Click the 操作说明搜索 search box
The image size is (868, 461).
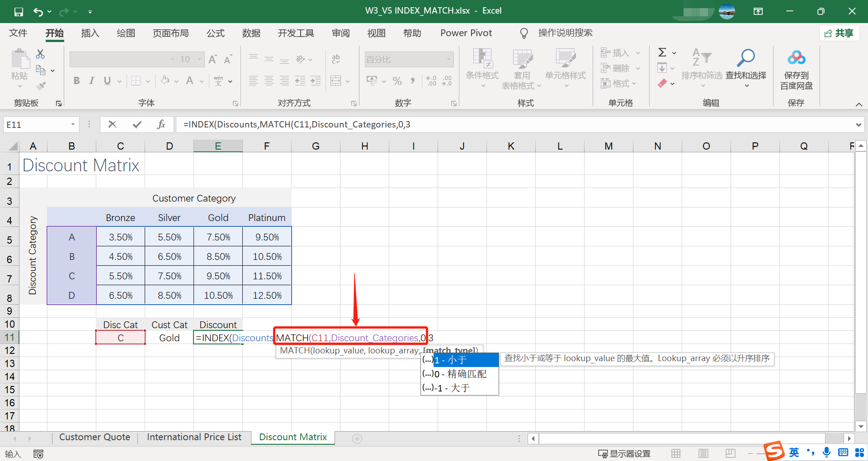(565, 33)
